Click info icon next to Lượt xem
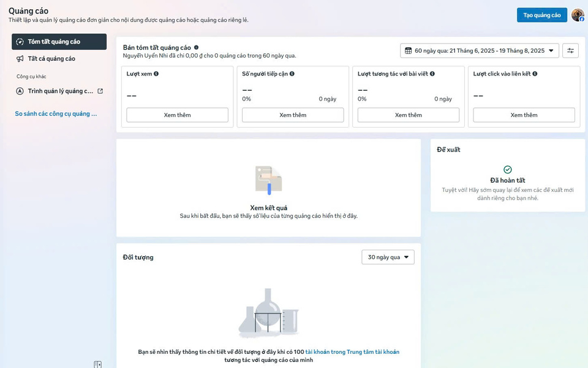The width and height of the screenshot is (588, 368). pos(156,74)
